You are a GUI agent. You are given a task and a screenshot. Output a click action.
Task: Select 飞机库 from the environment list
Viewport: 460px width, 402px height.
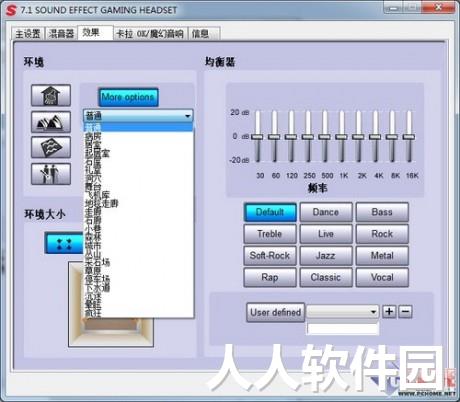click(97, 195)
